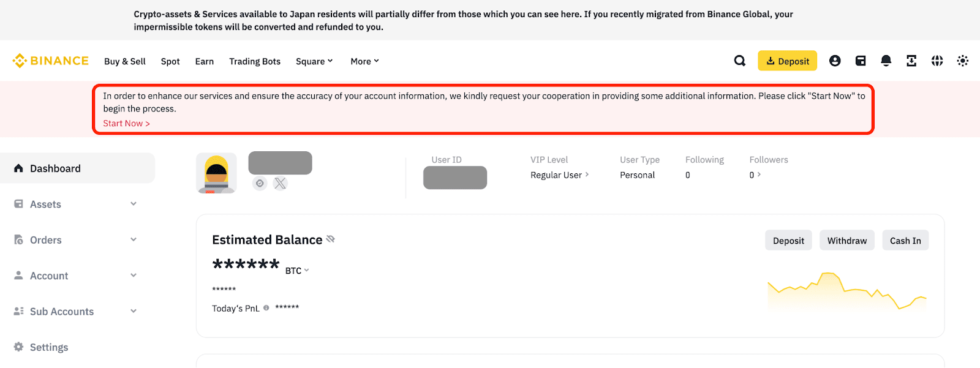Open the language selector globe icon

coord(937,61)
